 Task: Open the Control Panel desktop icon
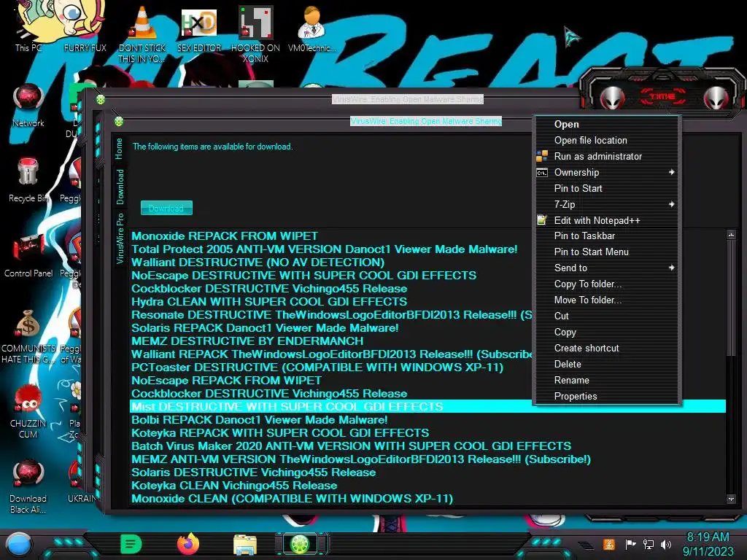(28, 257)
